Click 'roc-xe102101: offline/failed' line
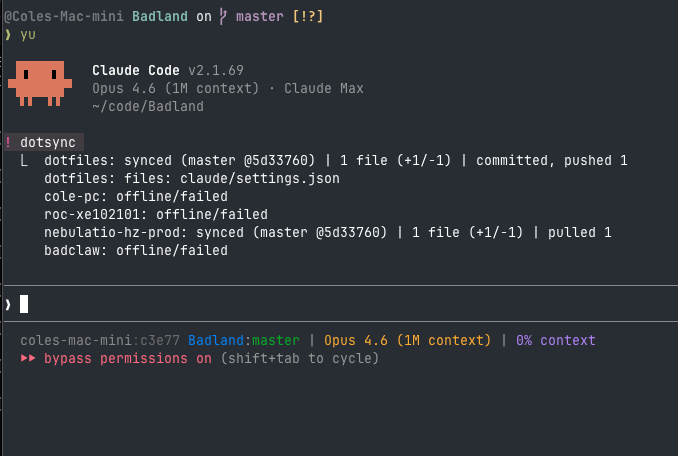Image resolution: width=678 pixels, height=456 pixels. tap(156, 215)
